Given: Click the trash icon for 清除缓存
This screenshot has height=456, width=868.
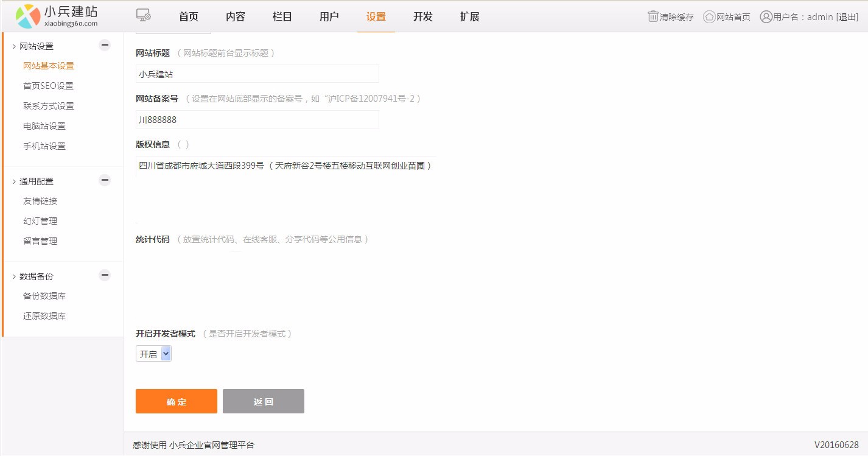Looking at the screenshot, I should pos(653,16).
